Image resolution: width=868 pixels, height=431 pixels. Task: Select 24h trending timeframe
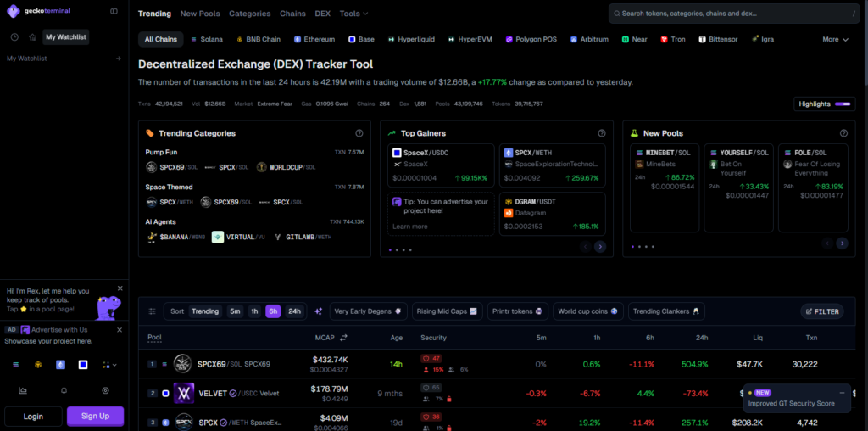[x=294, y=311]
